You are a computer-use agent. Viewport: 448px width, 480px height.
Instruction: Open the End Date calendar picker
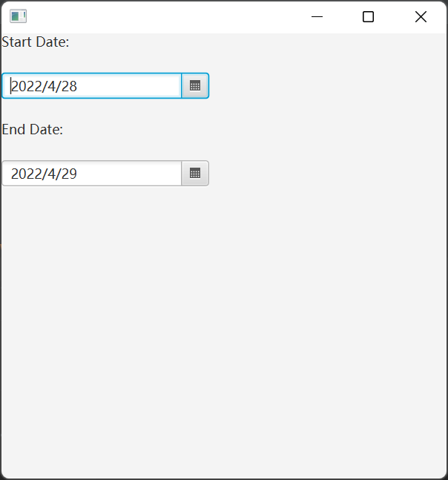coord(195,174)
